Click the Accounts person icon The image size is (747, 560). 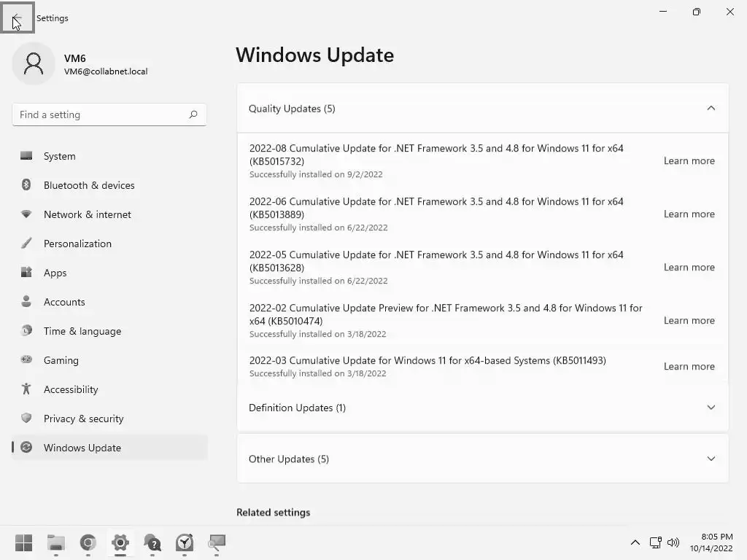pyautogui.click(x=26, y=301)
